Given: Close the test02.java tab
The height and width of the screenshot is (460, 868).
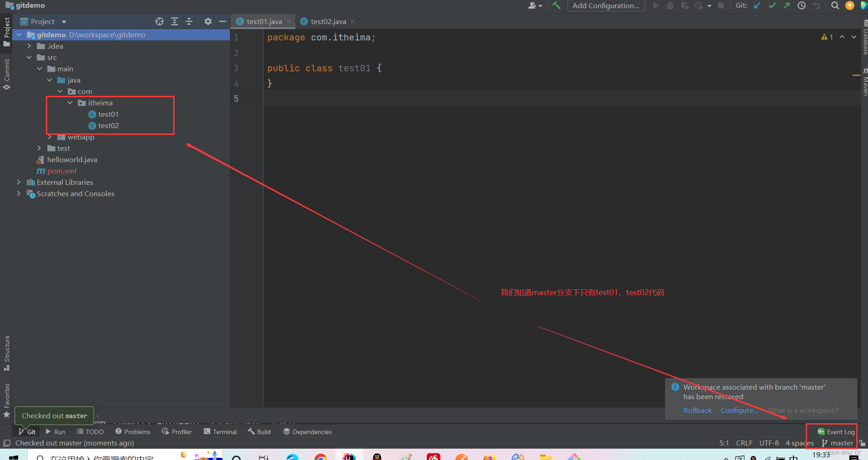Looking at the screenshot, I should pyautogui.click(x=353, y=21).
